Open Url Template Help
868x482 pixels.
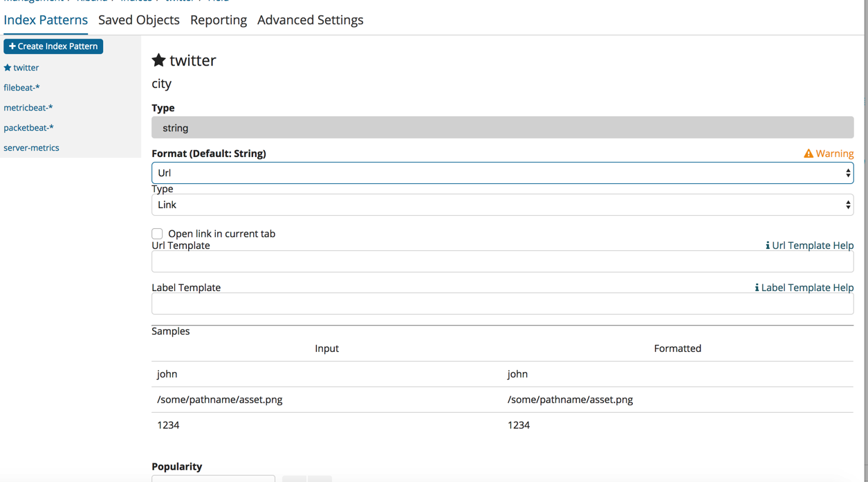tap(809, 245)
